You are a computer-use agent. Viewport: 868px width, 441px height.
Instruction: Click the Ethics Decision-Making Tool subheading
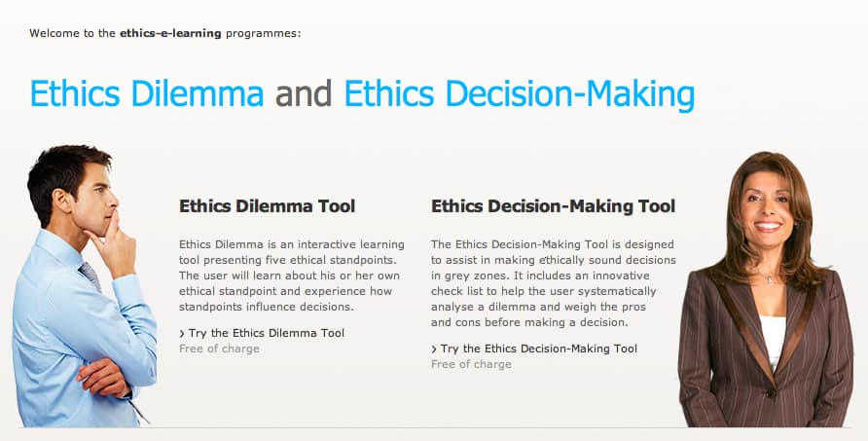coord(553,206)
